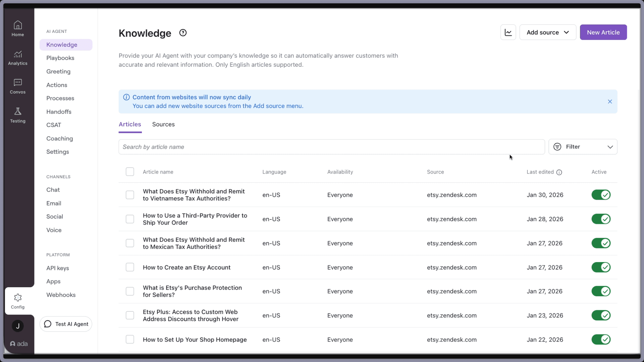The height and width of the screenshot is (362, 644).
Task: Open the Voice channel
Action: point(54,230)
